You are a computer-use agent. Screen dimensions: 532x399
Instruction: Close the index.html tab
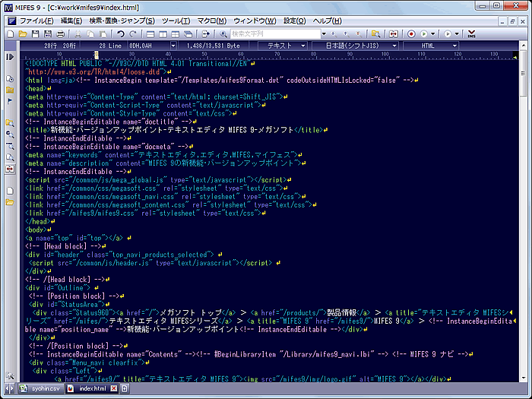tap(112, 388)
